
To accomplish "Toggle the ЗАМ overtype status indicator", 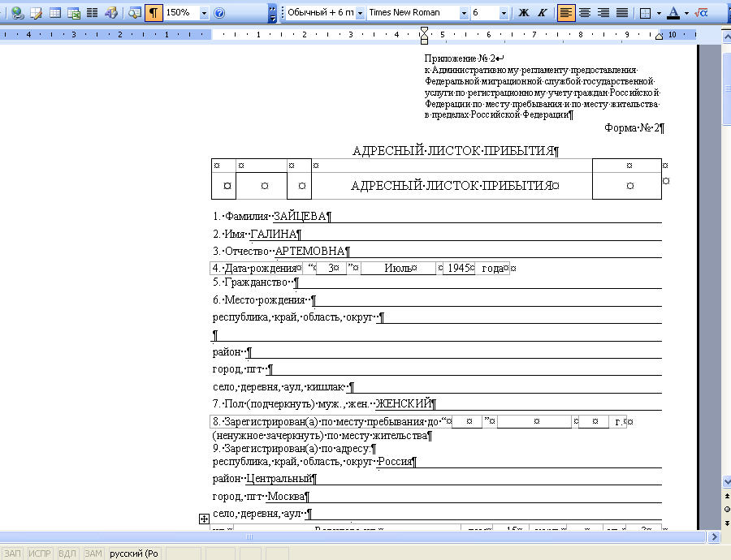I will tap(93, 554).
